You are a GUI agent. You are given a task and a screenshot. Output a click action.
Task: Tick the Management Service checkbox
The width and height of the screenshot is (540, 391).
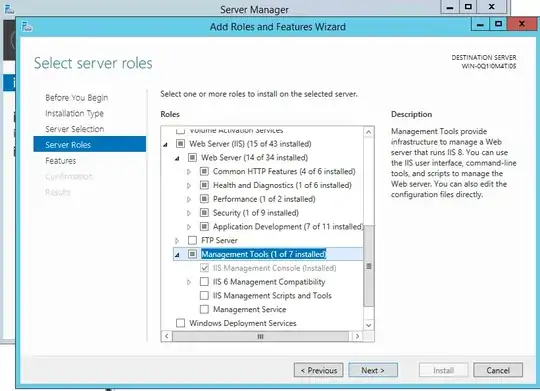204,309
